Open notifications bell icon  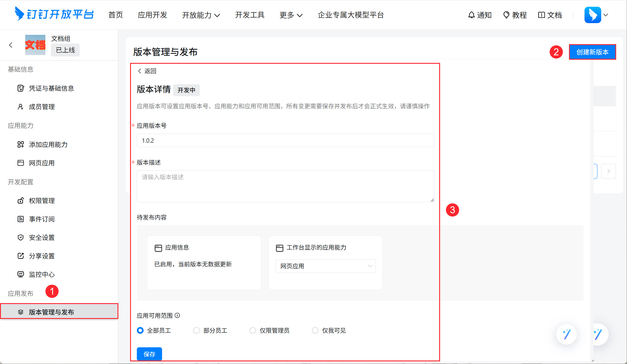tap(471, 15)
